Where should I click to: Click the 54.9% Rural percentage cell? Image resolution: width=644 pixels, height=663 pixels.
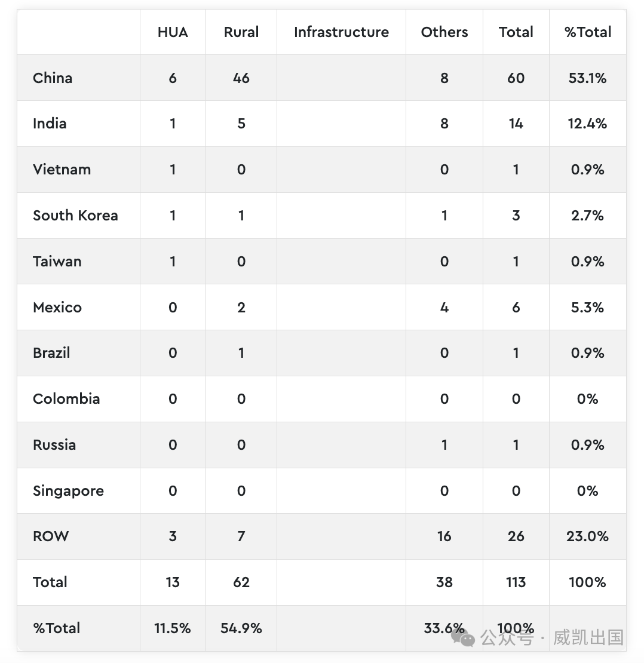[241, 628]
